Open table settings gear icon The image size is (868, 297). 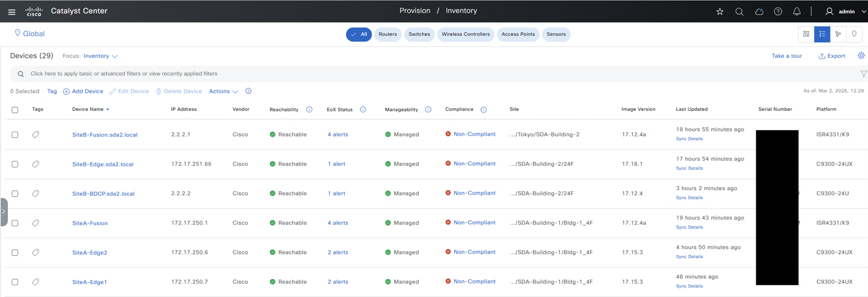click(861, 55)
